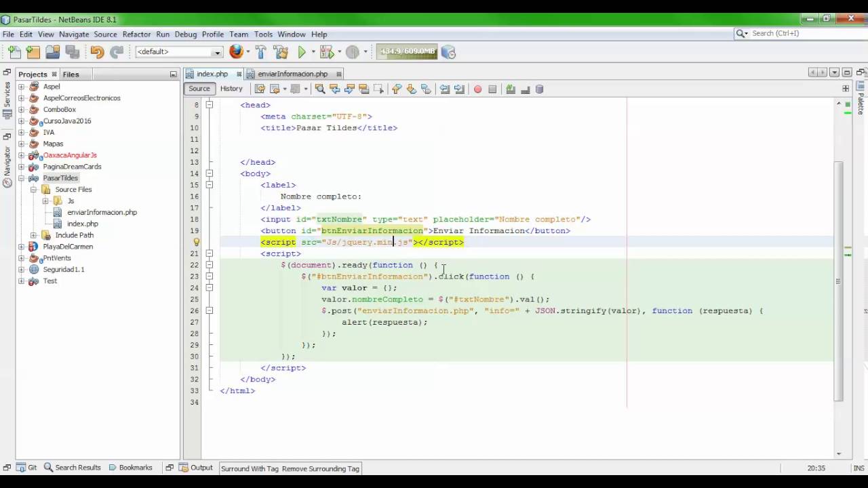The width and height of the screenshot is (868, 488).
Task: Click the New File toolbar icon
Action: coord(14,52)
